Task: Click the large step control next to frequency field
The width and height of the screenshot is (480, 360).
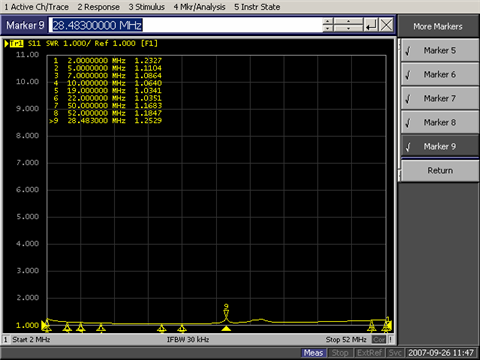Action: pos(348,25)
